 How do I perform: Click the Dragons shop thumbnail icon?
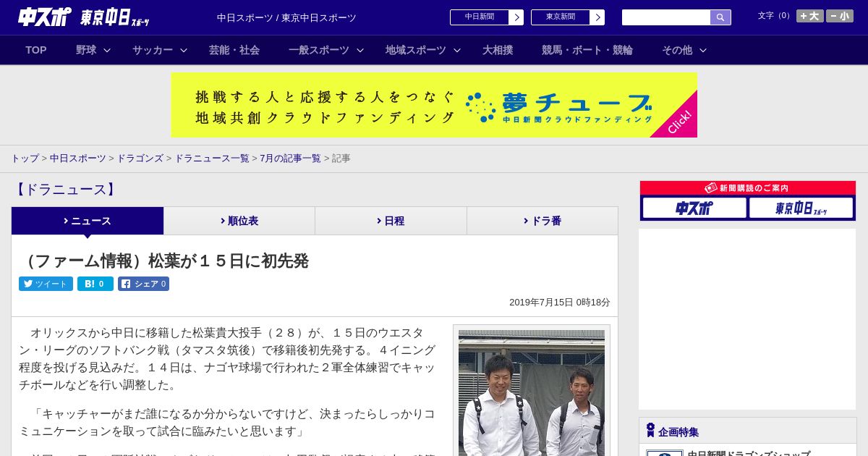[x=664, y=453]
